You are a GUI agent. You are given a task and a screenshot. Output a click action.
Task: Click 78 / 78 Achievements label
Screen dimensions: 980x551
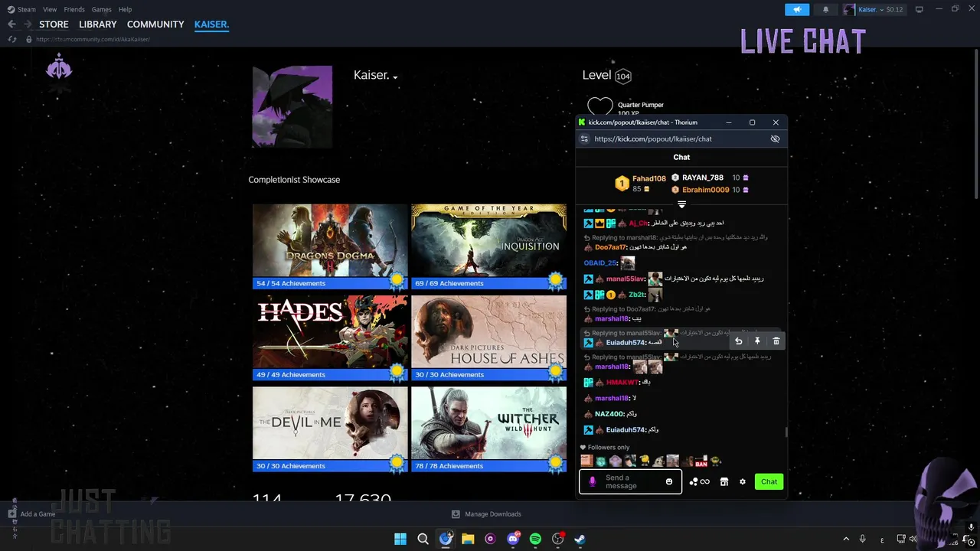click(449, 465)
